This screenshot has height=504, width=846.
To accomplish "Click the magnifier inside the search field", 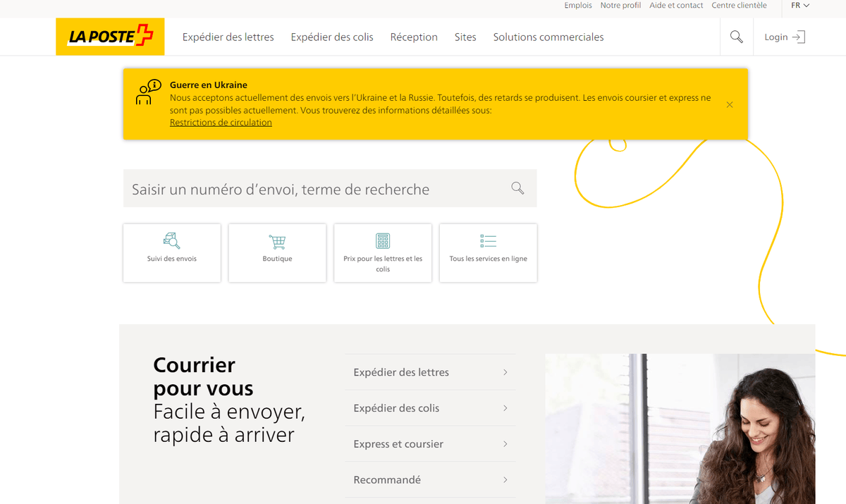I will pos(517,188).
